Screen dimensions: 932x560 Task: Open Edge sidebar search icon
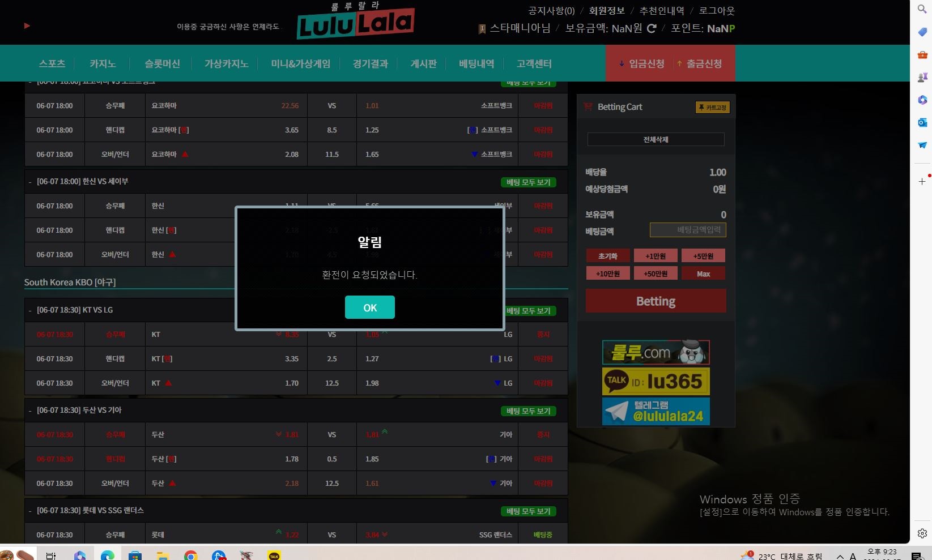(x=922, y=10)
